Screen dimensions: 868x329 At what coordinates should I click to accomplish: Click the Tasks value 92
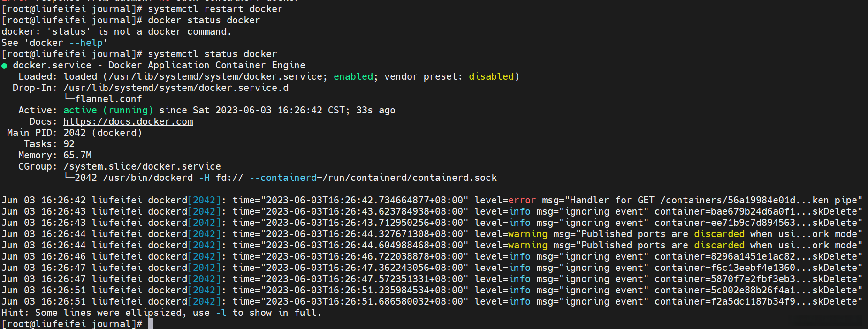click(x=69, y=144)
